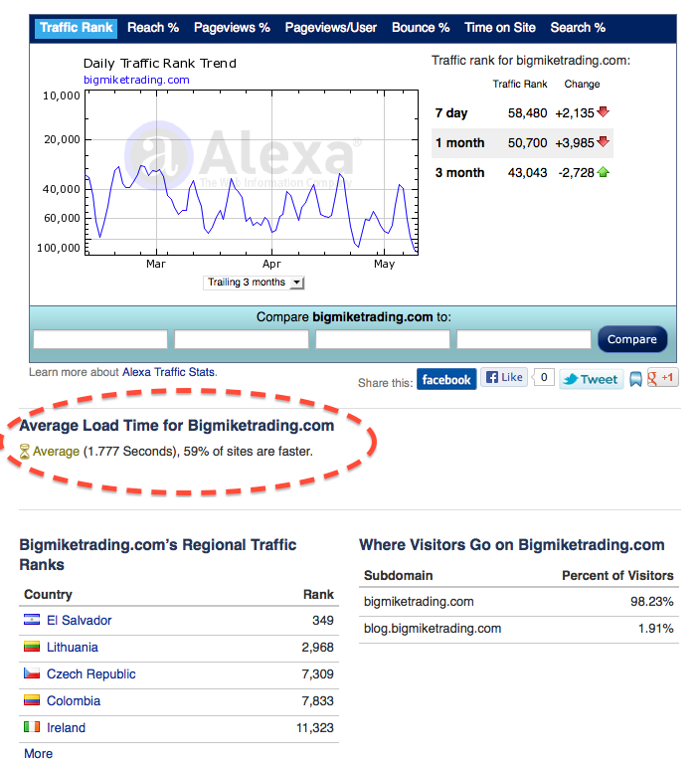Click the fourth compare site input field
Screen dimensions: 700x766
click(524, 339)
